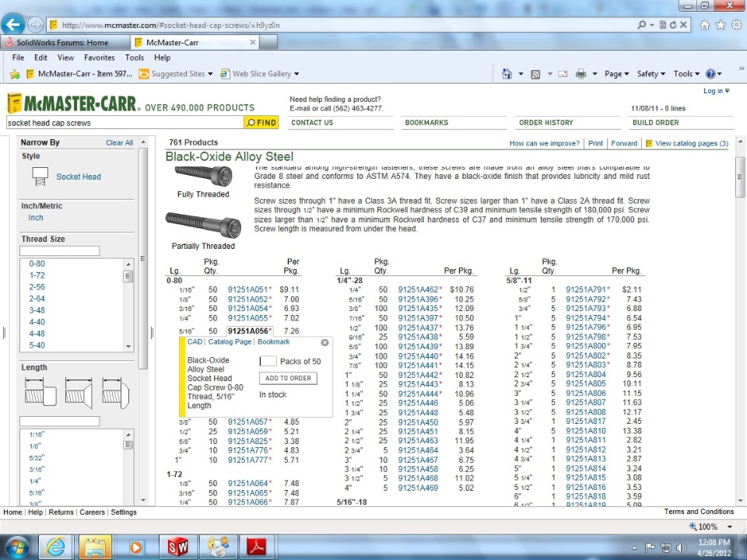Open Windows Media Player from taskbar
This screenshot has height=560, width=747.
[x=135, y=547]
